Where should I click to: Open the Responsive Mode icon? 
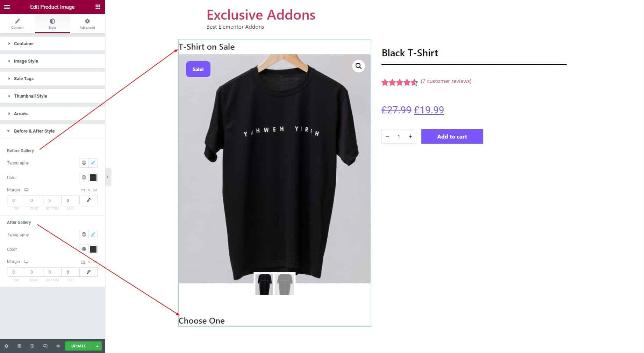(45, 346)
